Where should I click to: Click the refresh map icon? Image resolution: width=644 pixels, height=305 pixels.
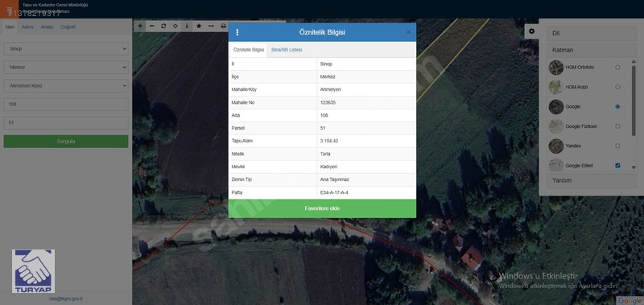(163, 26)
